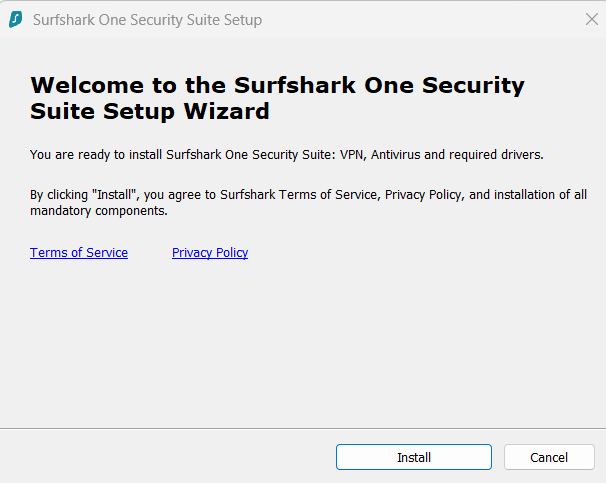Close the Surfshark setup wizard window
The width and height of the screenshot is (606, 483).
click(x=591, y=19)
